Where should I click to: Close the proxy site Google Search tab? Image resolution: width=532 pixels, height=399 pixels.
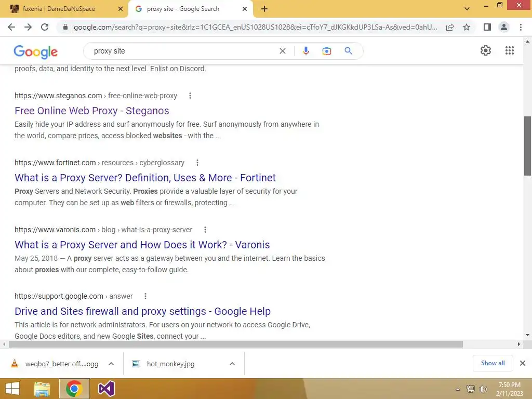click(x=244, y=9)
